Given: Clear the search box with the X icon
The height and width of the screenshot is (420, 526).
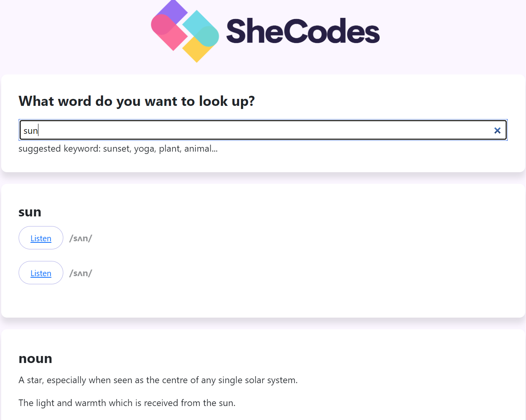Looking at the screenshot, I should tap(497, 131).
